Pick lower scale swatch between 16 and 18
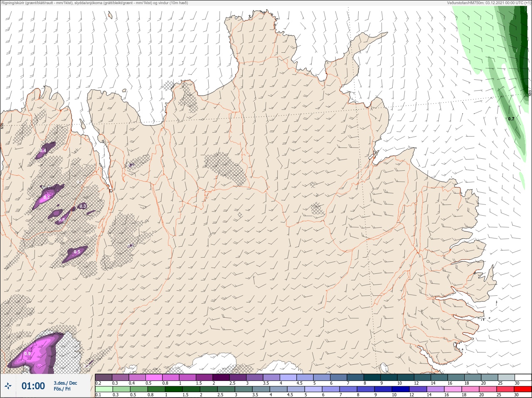The image size is (532, 398). point(453,389)
